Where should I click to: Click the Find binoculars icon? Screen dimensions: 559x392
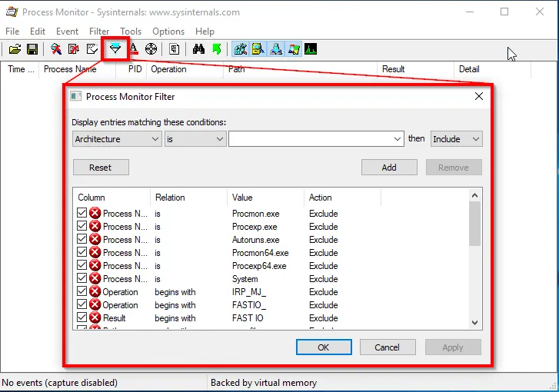(x=198, y=49)
